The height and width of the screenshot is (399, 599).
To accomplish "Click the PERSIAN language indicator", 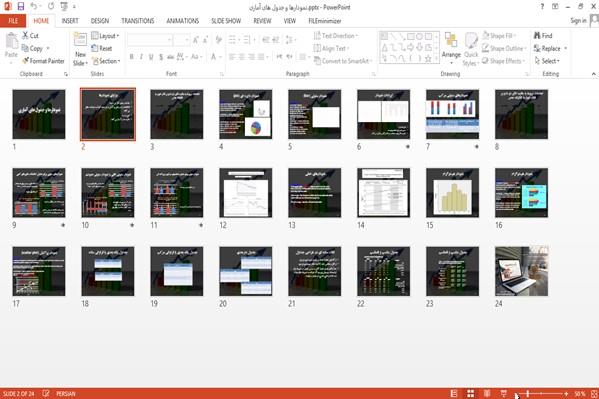I will tap(66, 394).
